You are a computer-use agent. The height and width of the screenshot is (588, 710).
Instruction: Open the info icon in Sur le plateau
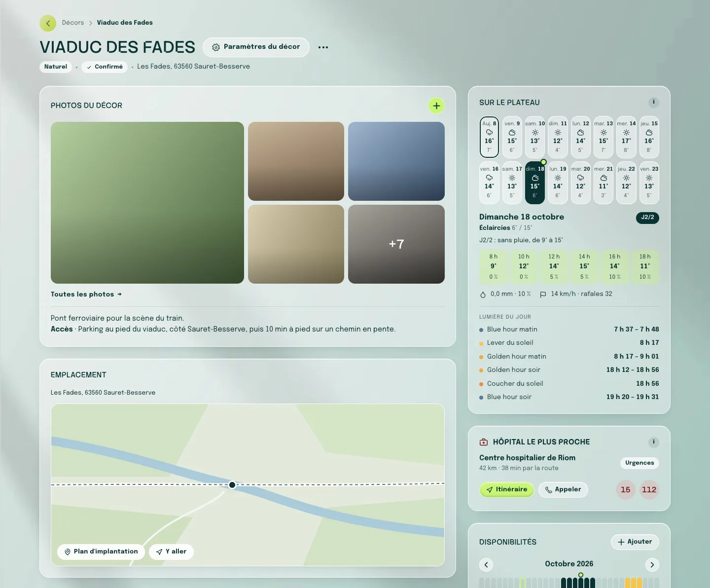pos(653,102)
